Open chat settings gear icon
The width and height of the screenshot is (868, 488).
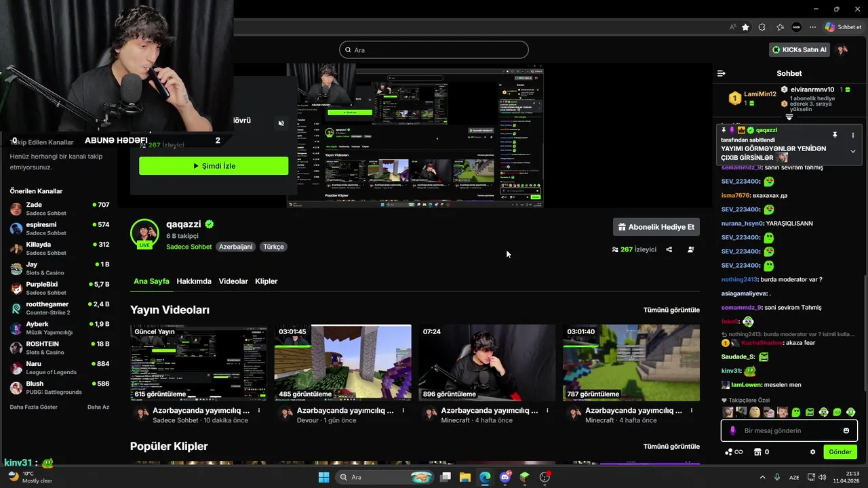click(x=812, y=452)
